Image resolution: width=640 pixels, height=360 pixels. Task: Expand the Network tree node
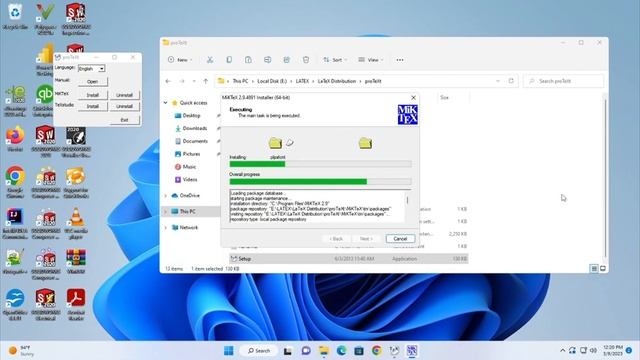[166, 227]
